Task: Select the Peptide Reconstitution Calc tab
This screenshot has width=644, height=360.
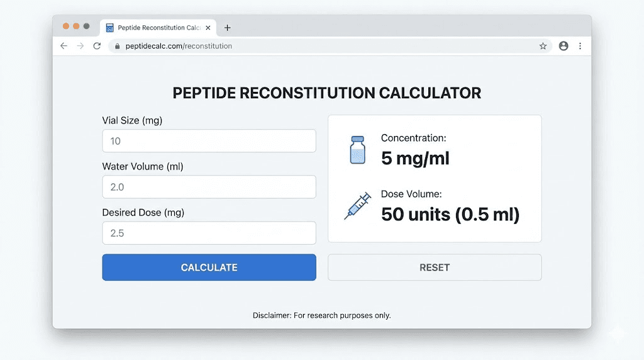Action: pyautogui.click(x=158, y=28)
